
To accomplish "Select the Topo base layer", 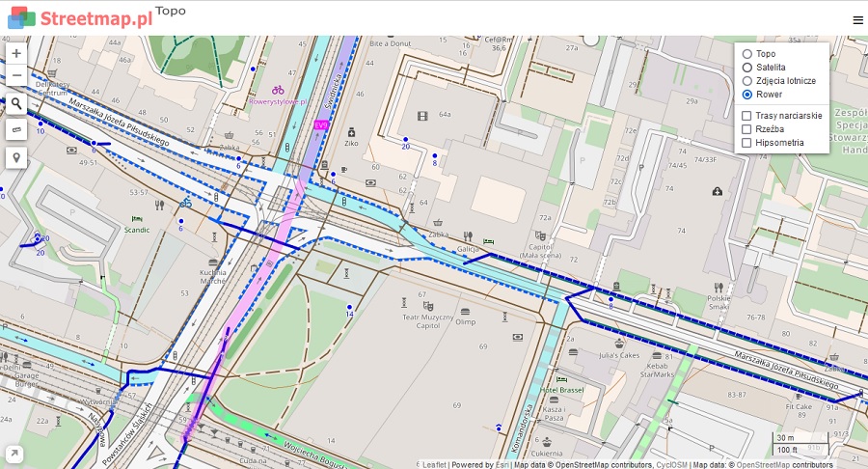I will click(747, 54).
